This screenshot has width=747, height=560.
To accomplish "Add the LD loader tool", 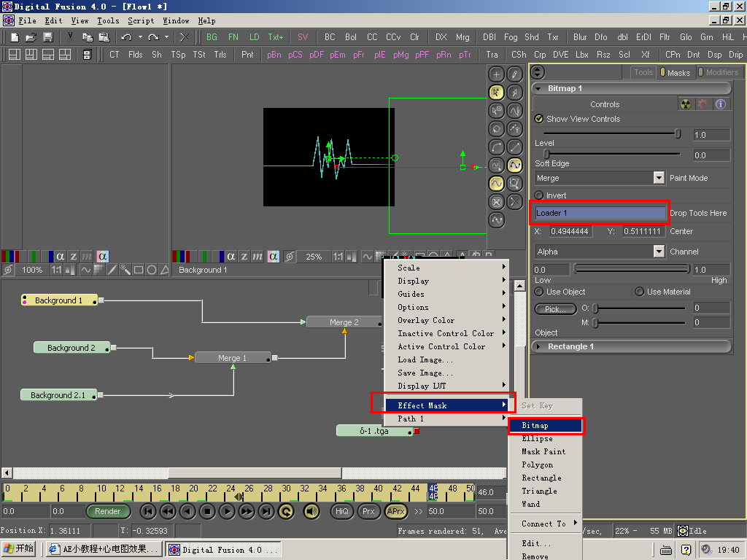I will [x=254, y=37].
